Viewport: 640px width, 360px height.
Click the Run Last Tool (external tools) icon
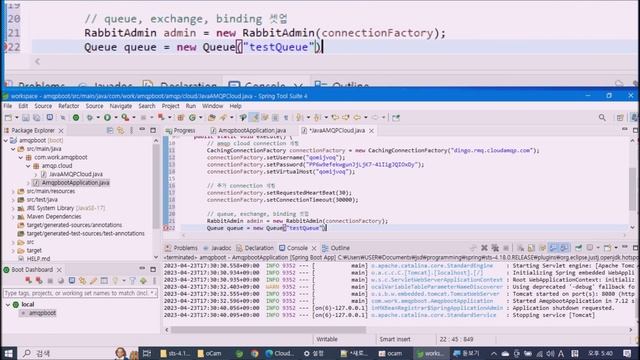point(125,118)
